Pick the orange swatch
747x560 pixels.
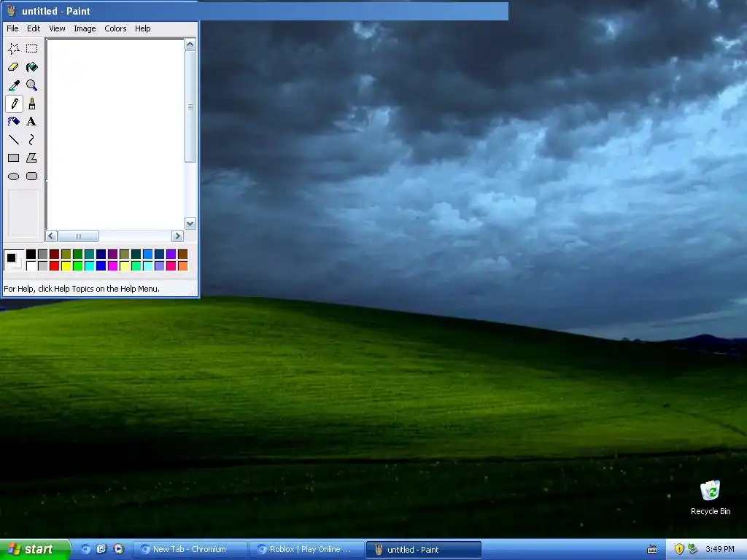click(x=182, y=265)
